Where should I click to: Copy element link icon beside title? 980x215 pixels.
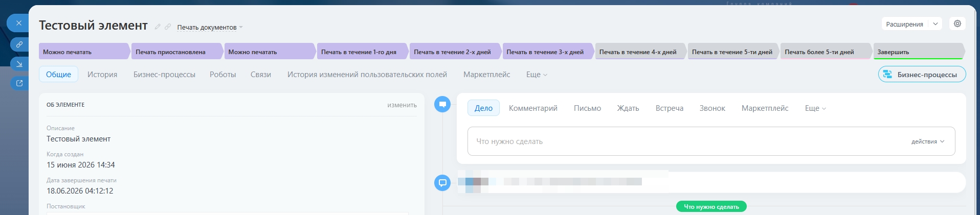(168, 27)
